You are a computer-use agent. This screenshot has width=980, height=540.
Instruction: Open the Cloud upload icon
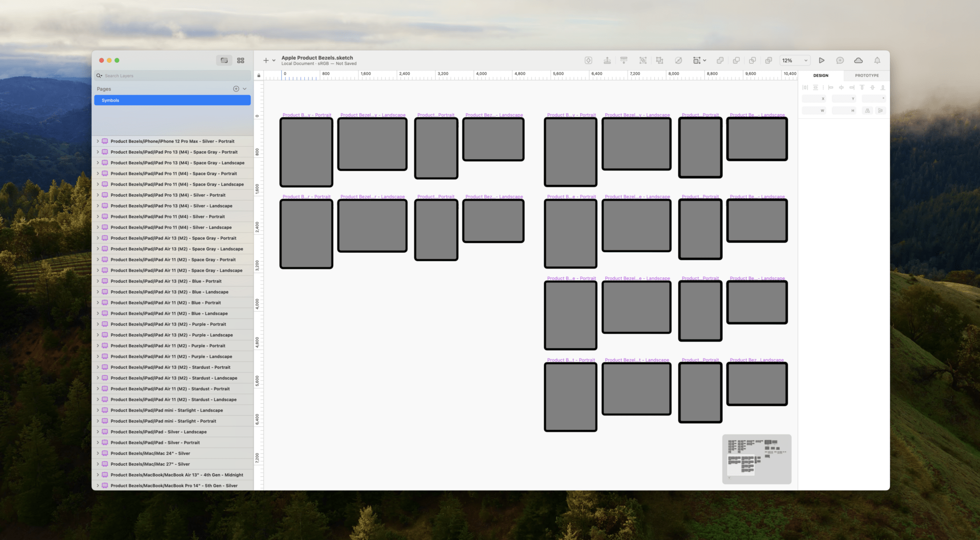pyautogui.click(x=858, y=60)
